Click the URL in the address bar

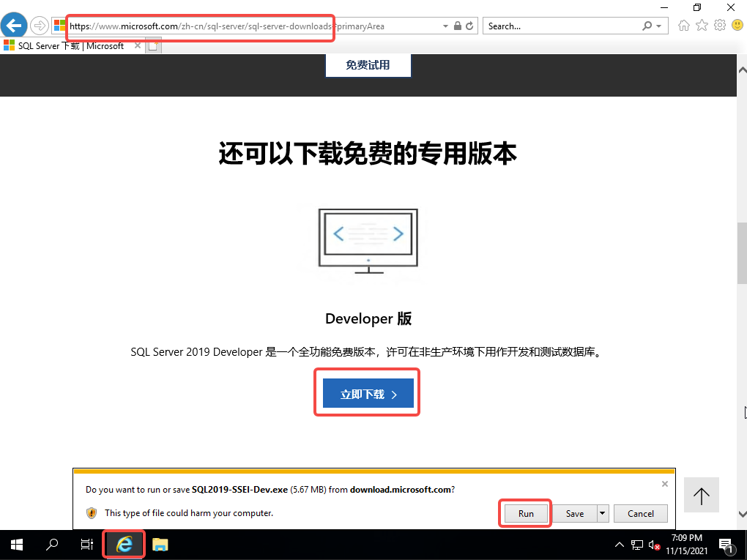(227, 26)
